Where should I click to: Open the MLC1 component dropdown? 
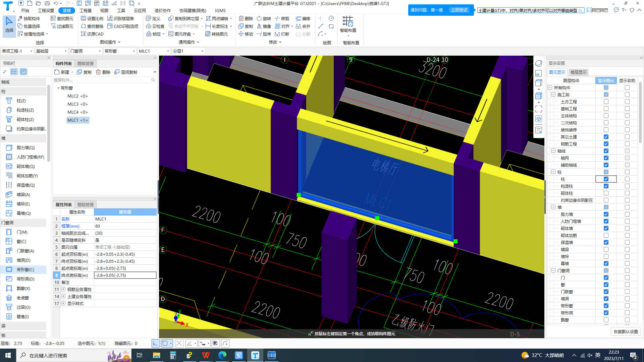click(154, 51)
